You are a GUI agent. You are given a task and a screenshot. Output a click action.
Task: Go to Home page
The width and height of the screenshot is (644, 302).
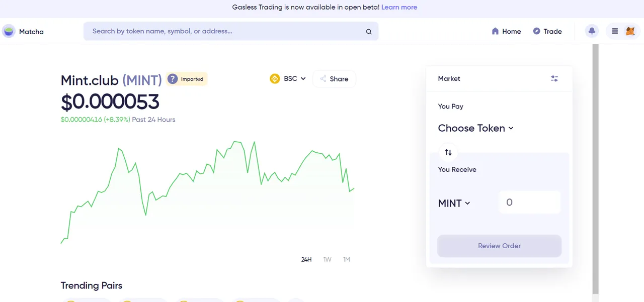(506, 31)
